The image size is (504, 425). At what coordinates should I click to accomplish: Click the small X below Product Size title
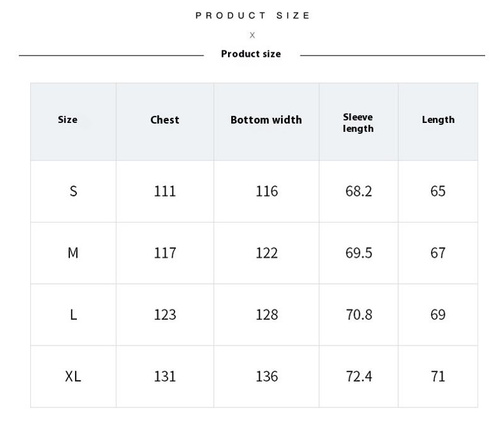coord(252,35)
